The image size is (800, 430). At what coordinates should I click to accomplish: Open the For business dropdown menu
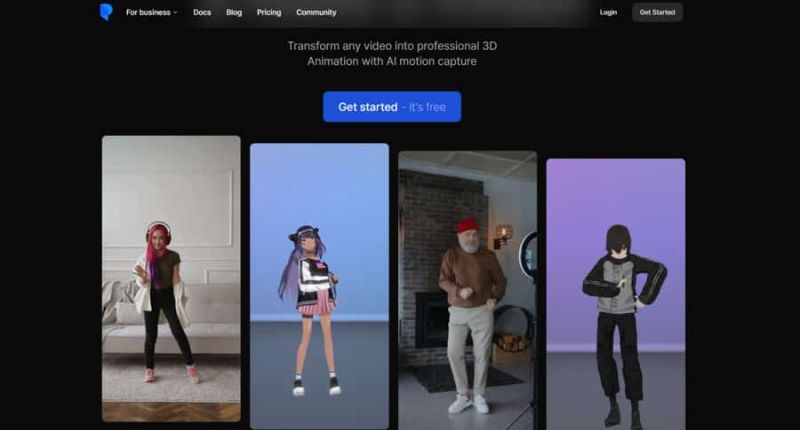(150, 13)
